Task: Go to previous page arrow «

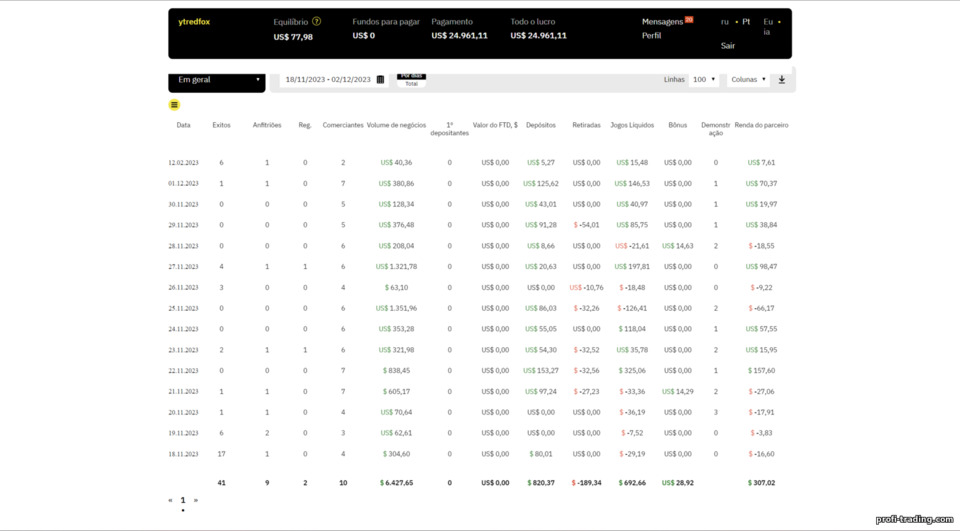Action: pyautogui.click(x=170, y=500)
